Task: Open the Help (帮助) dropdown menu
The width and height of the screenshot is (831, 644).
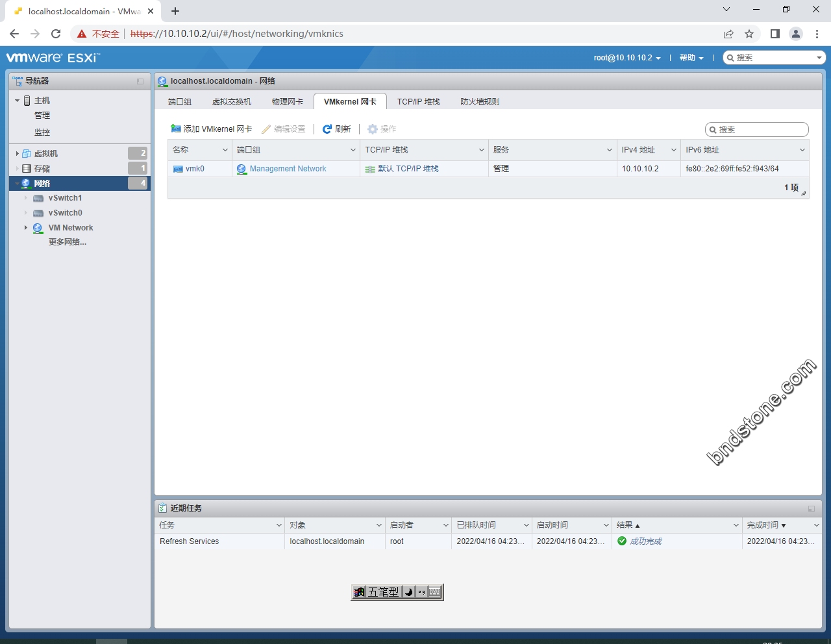Action: pyautogui.click(x=691, y=58)
